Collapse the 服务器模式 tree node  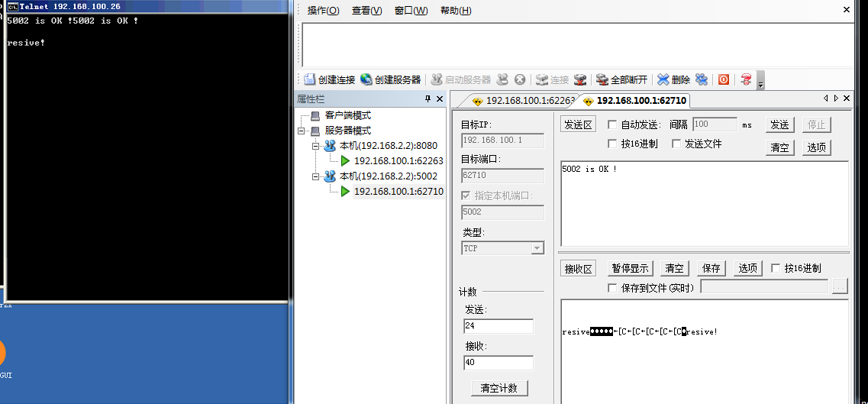[x=303, y=131]
